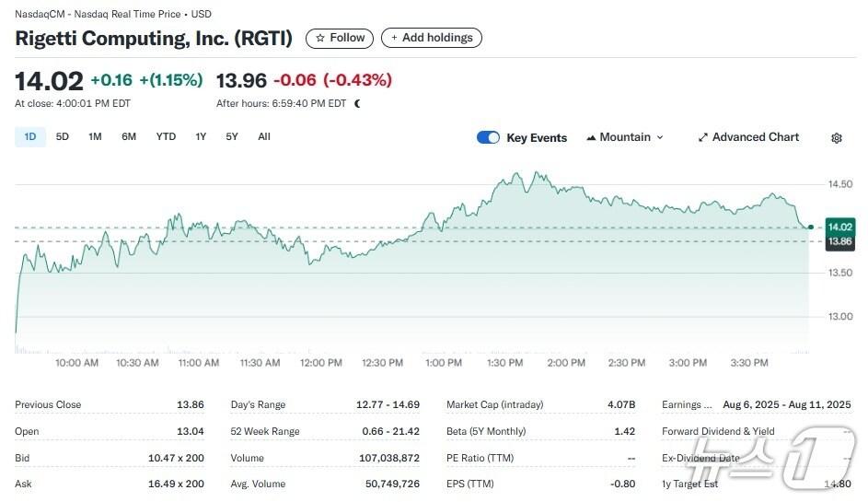Open the Advanced Chart link
The width and height of the screenshot is (868, 502).
pyautogui.click(x=755, y=137)
